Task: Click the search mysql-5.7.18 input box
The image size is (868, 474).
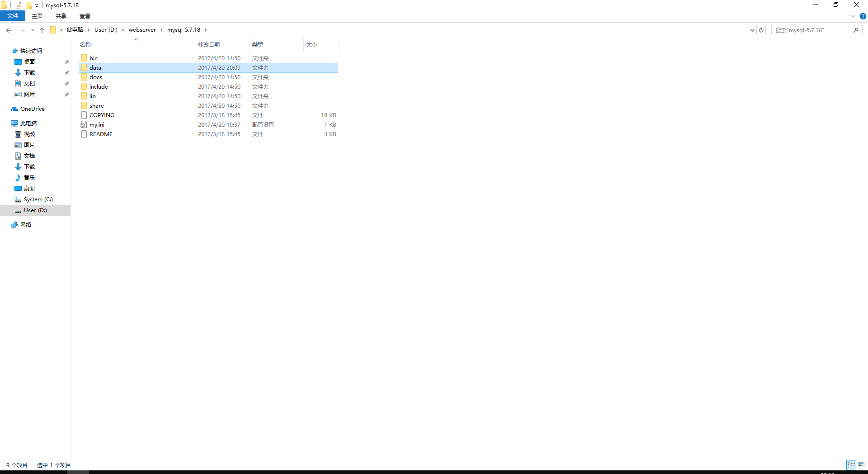Action: pos(811,30)
